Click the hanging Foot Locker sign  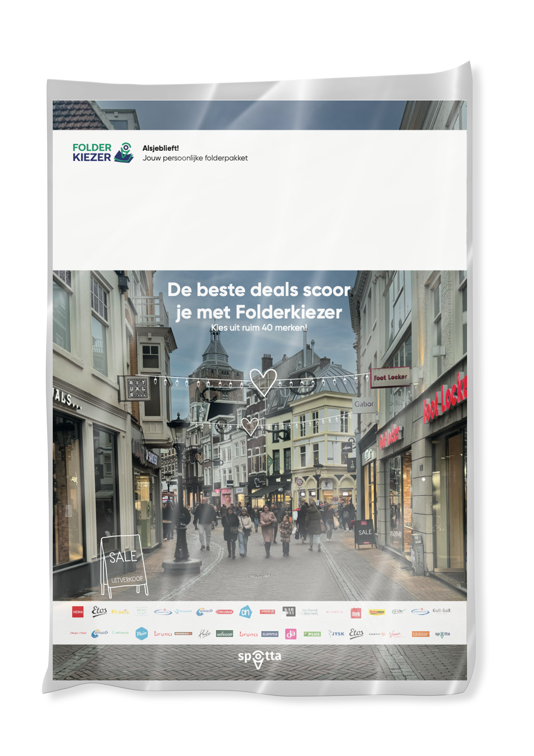click(x=390, y=377)
